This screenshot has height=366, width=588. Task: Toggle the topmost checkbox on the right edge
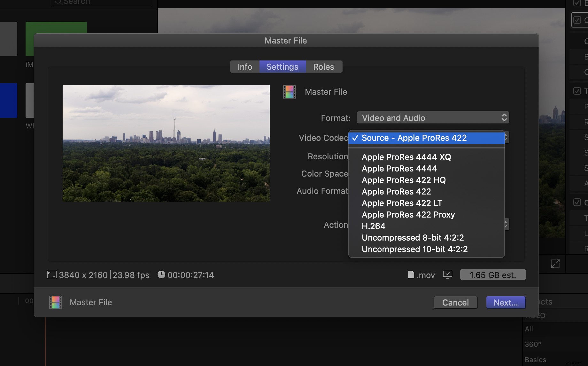point(577,3)
